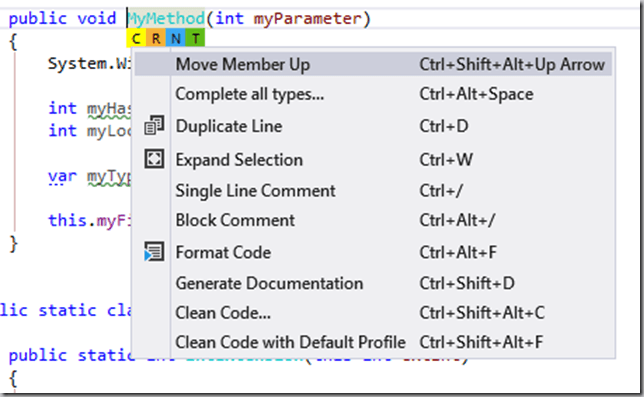
Task: Click the orange R tab above the menu
Action: tap(156, 39)
